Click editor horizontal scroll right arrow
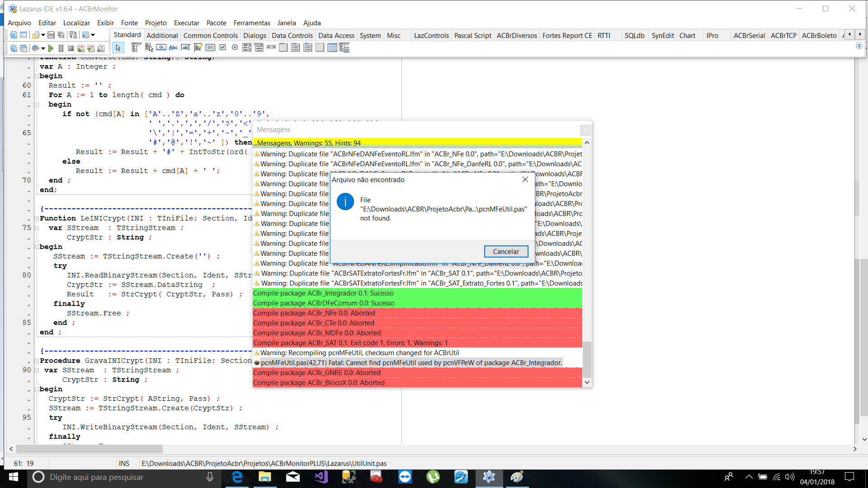This screenshot has height=488, width=868. 855,449
